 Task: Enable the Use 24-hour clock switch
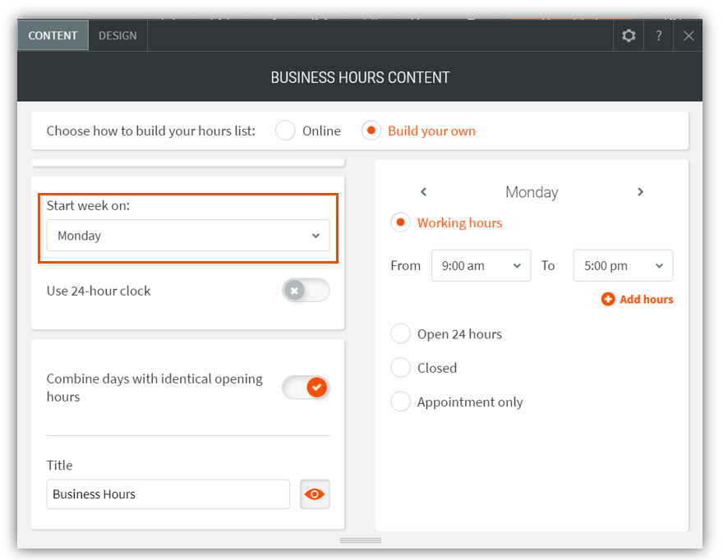click(x=306, y=291)
